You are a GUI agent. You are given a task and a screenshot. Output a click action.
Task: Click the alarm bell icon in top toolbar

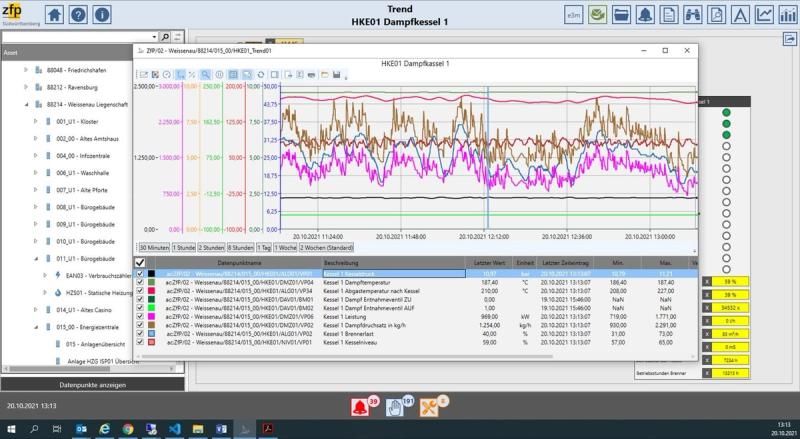(645, 15)
